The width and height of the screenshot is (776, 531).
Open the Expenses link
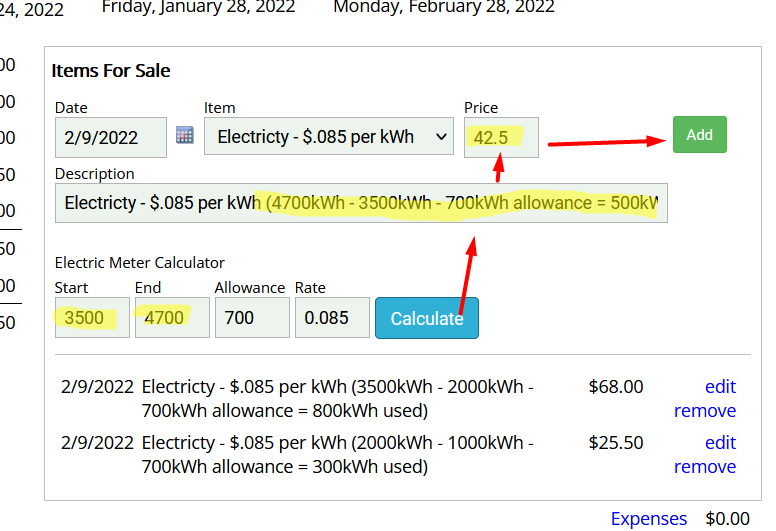(649, 518)
